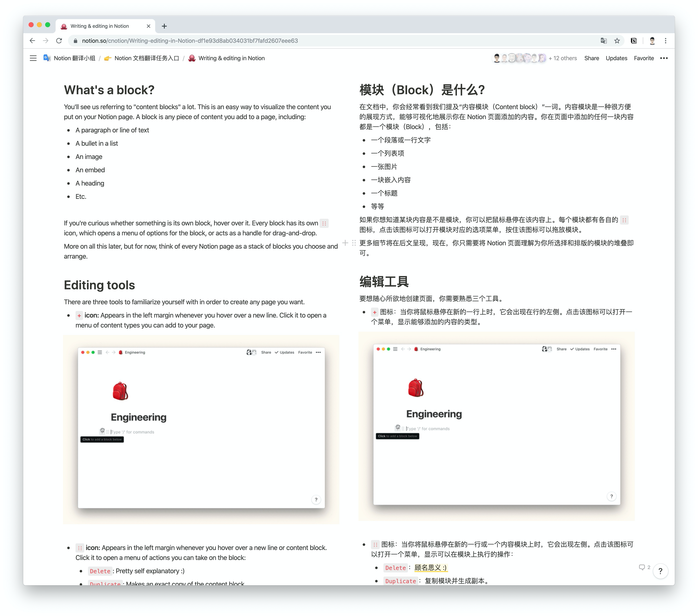Click bullet text An embed

[90, 170]
